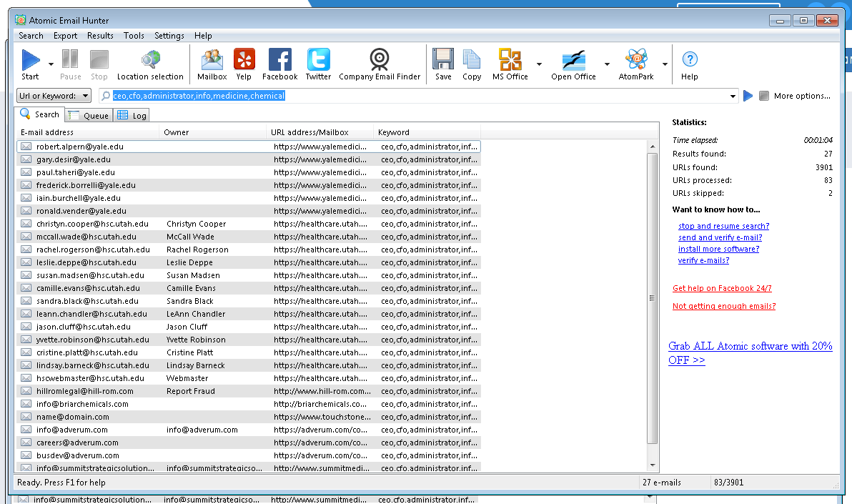This screenshot has height=504, width=852.
Task: Save the found email results
Action: (443, 64)
